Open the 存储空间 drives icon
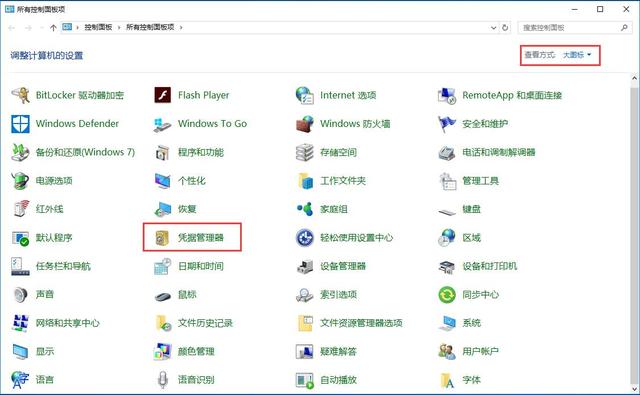 pos(304,152)
